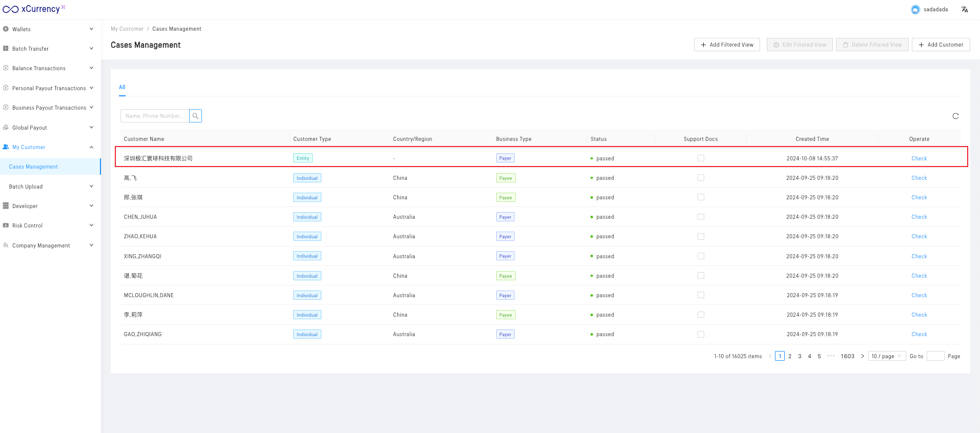
Task: Click Add Customer button
Action: point(941,45)
